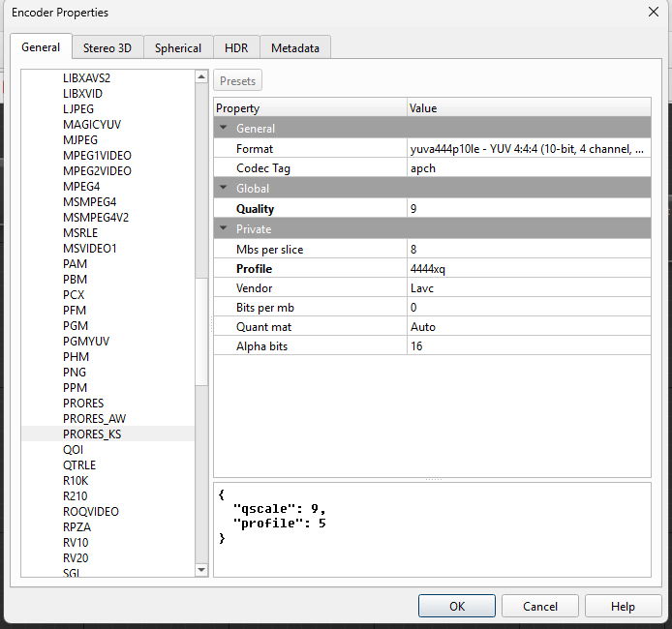
Task: Select the ROQVIDEO encoder
Action: 91,511
